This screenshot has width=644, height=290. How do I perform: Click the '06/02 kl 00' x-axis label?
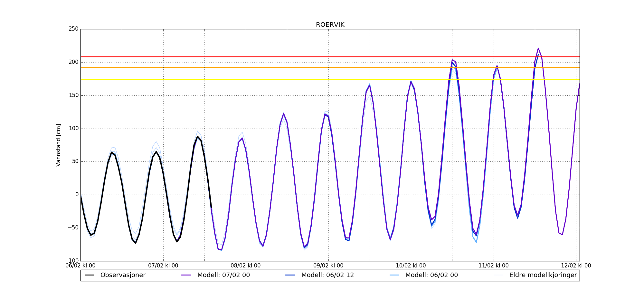tap(80, 266)
